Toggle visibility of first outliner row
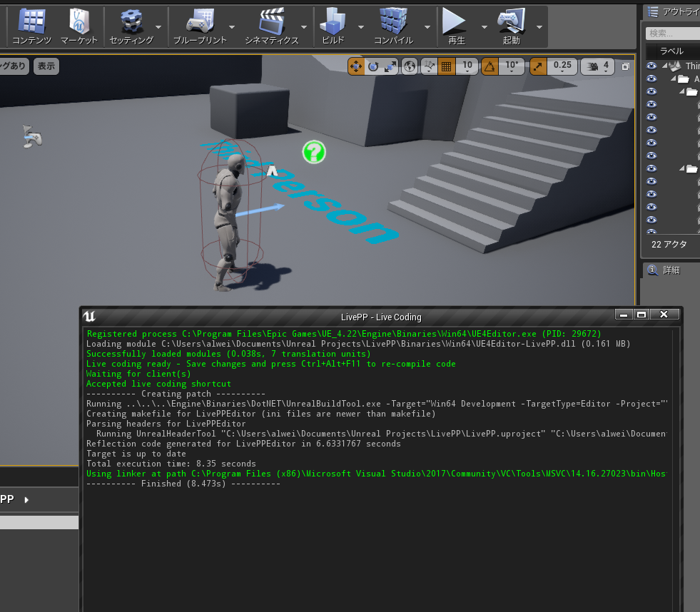 (x=651, y=66)
